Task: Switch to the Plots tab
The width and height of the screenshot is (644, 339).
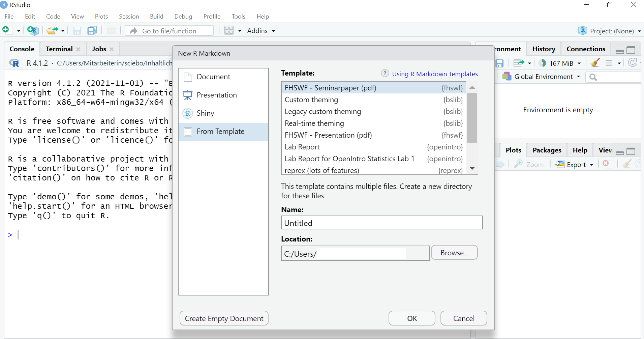Action: (x=513, y=150)
